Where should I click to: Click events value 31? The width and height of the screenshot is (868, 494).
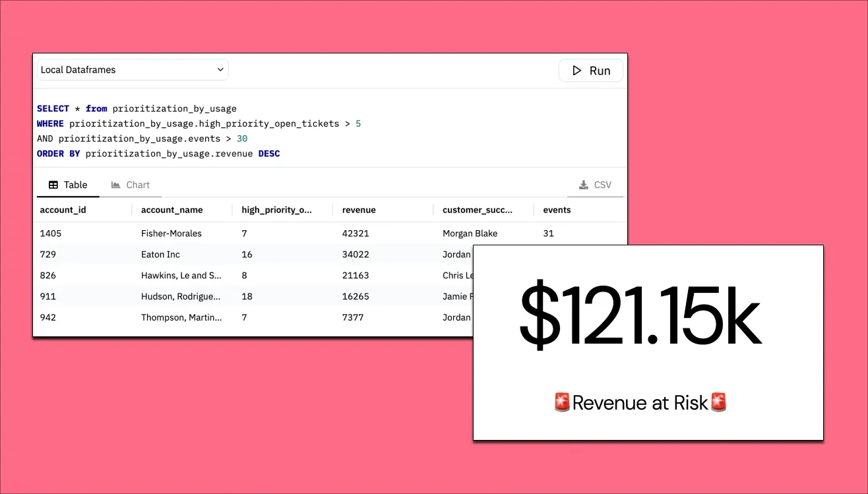pos(549,233)
